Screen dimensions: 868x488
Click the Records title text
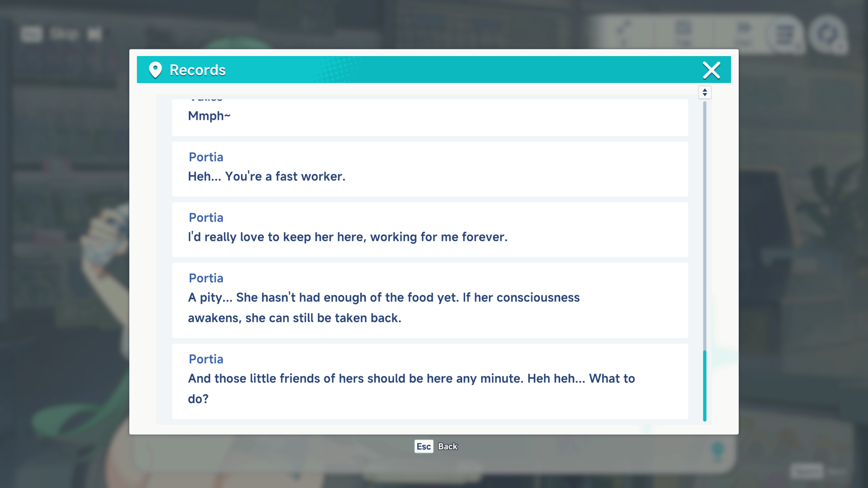pos(198,70)
